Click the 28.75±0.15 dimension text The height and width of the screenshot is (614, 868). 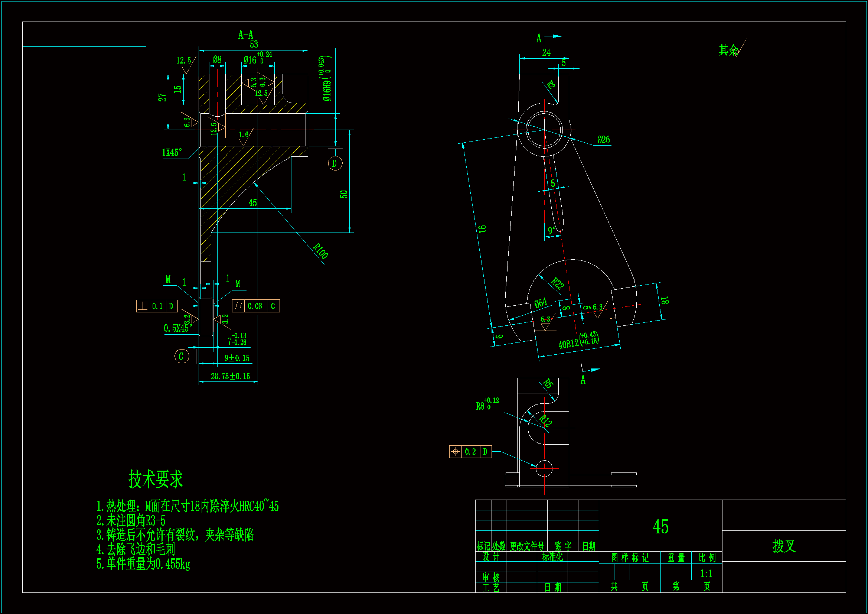(230, 376)
